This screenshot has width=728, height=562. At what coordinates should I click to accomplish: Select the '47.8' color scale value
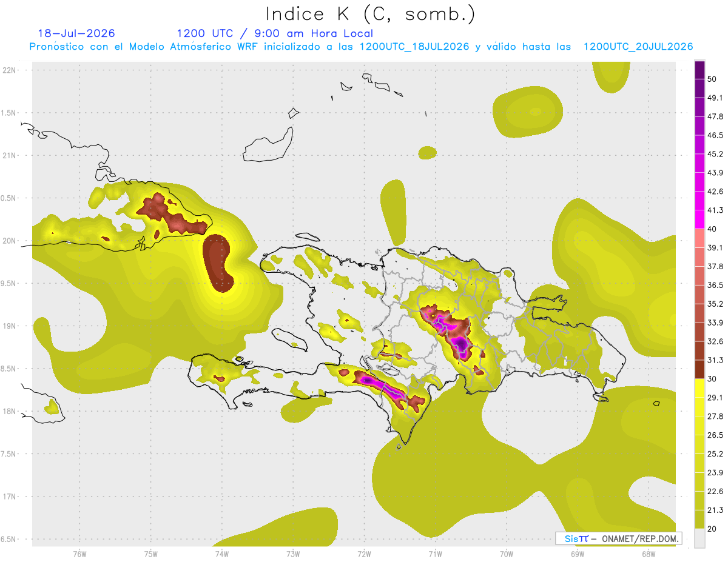coord(715,116)
